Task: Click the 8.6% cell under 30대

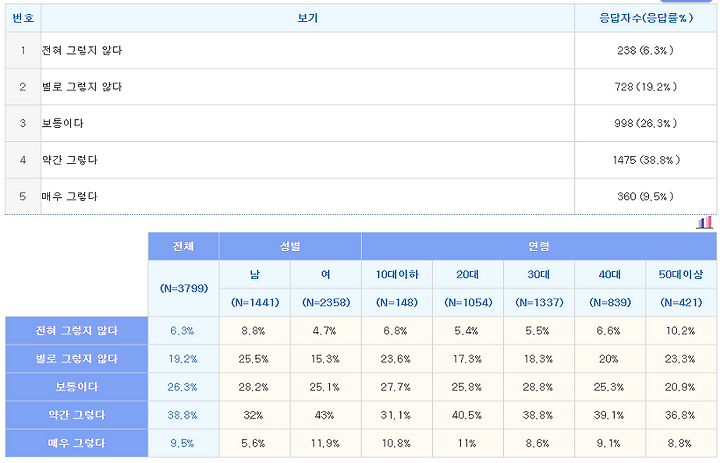Action: pos(538,443)
